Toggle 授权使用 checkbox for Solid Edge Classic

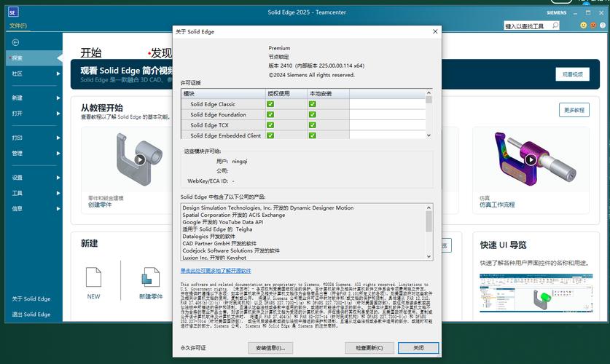[x=270, y=104]
